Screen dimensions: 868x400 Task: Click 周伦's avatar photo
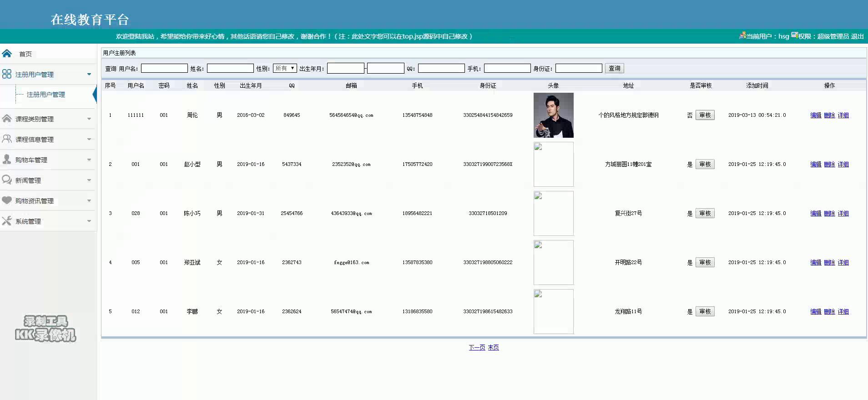pos(554,115)
